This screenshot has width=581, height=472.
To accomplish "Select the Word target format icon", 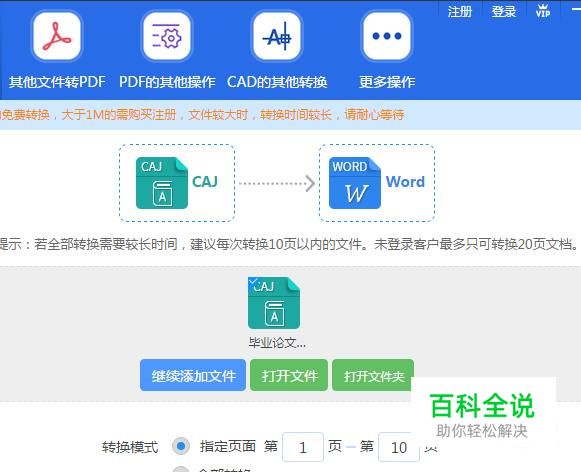I will tap(355, 183).
